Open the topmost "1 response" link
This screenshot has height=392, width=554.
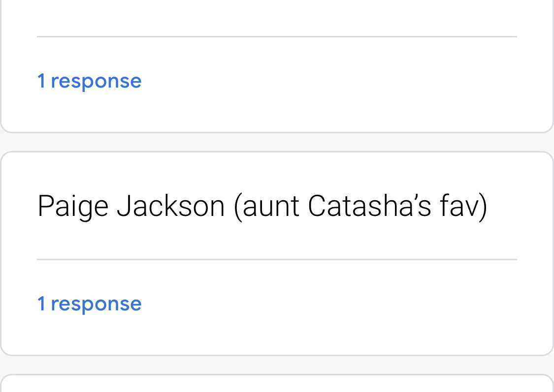pos(90,81)
